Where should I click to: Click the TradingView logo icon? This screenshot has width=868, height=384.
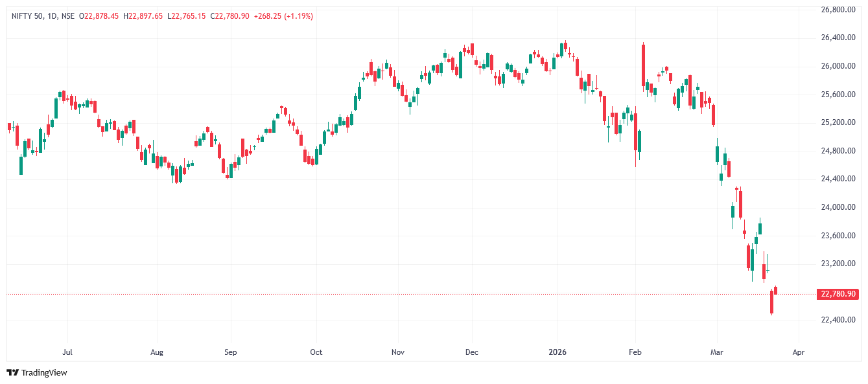tap(12, 372)
